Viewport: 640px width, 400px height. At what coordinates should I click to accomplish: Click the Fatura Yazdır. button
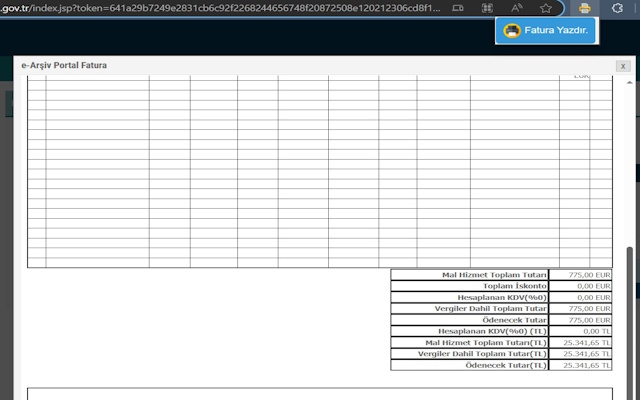[546, 30]
